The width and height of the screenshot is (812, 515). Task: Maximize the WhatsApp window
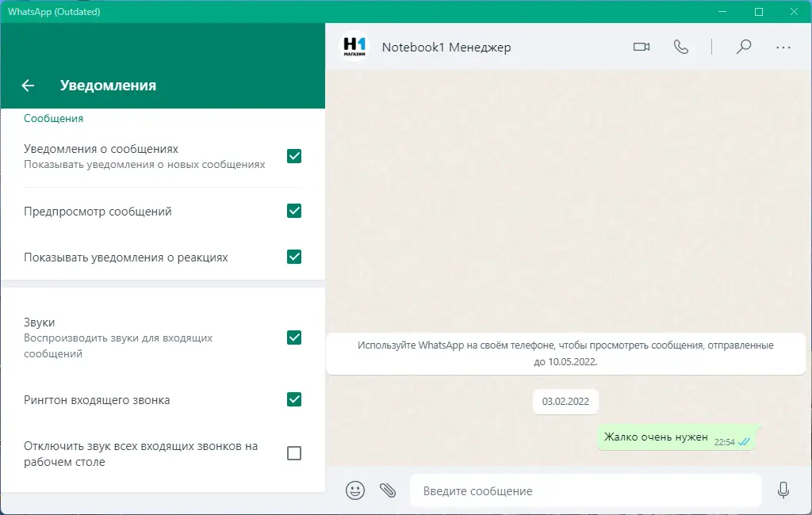pos(759,11)
